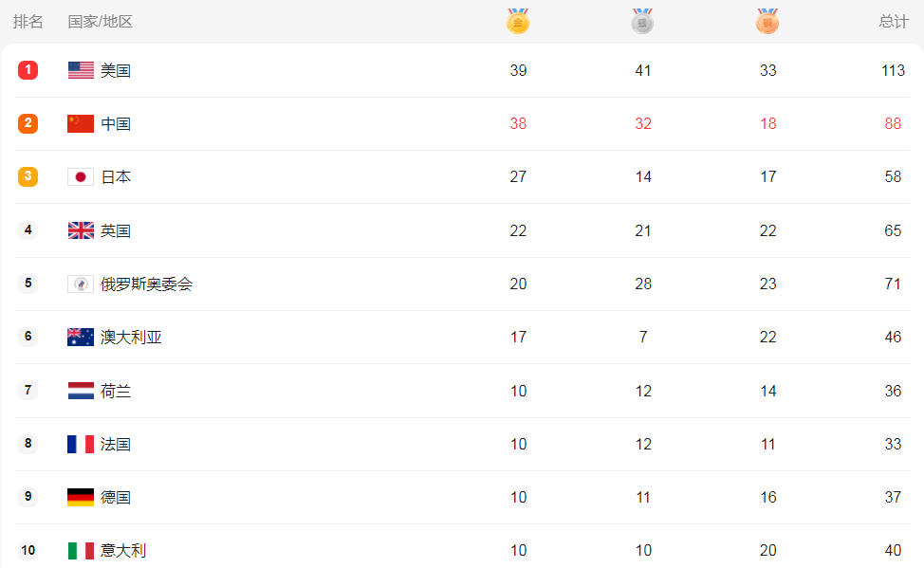Click the Australia flag icon
Image resolution: width=924 pixels, height=568 pixels.
[81, 337]
